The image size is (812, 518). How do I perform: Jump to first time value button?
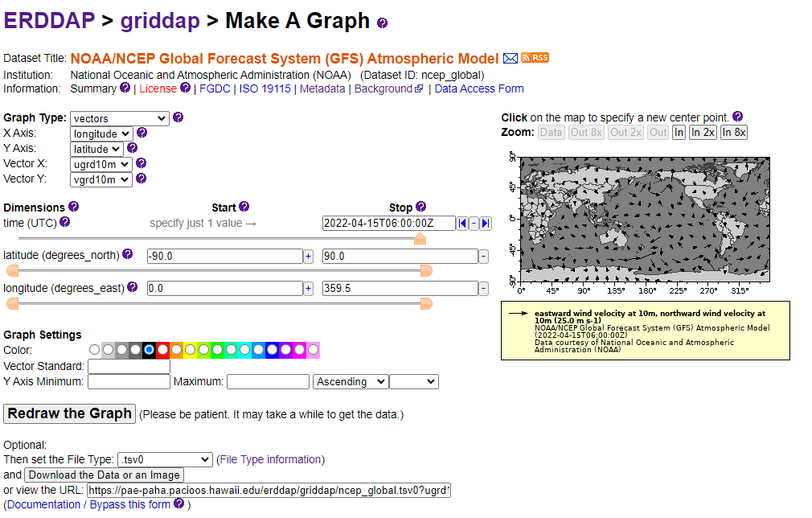(x=462, y=224)
